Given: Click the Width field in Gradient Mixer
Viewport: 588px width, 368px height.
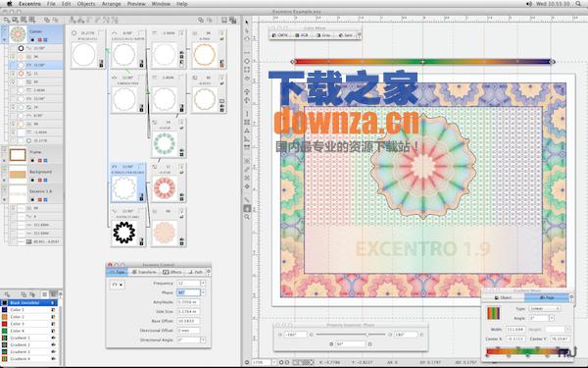Looking at the screenshot, I should point(515,330).
